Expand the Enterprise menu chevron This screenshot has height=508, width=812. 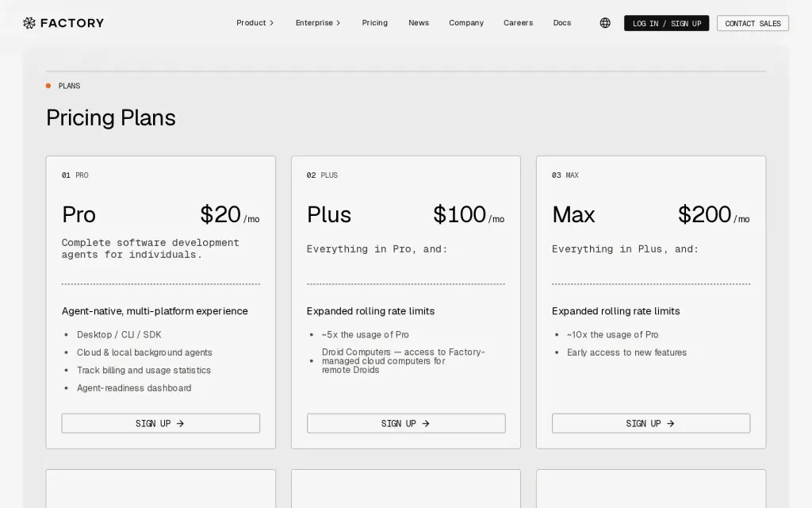(338, 23)
